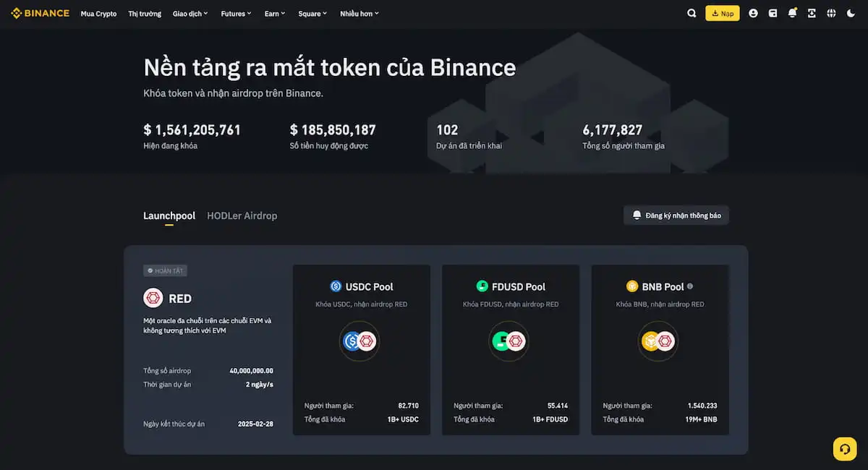Image resolution: width=868 pixels, height=470 pixels.
Task: Click the user profile icon
Action: [x=753, y=13]
